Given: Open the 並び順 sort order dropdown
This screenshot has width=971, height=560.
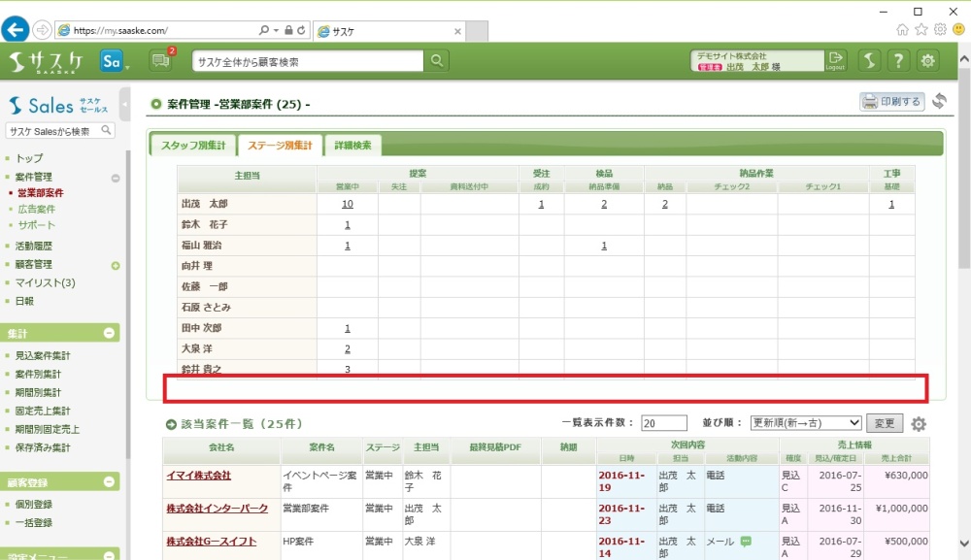Looking at the screenshot, I should (806, 423).
